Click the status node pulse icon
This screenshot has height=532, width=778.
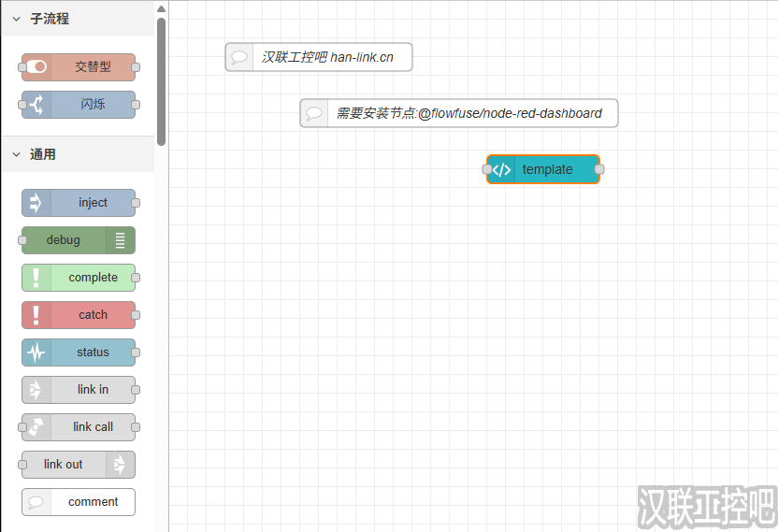tap(36, 352)
